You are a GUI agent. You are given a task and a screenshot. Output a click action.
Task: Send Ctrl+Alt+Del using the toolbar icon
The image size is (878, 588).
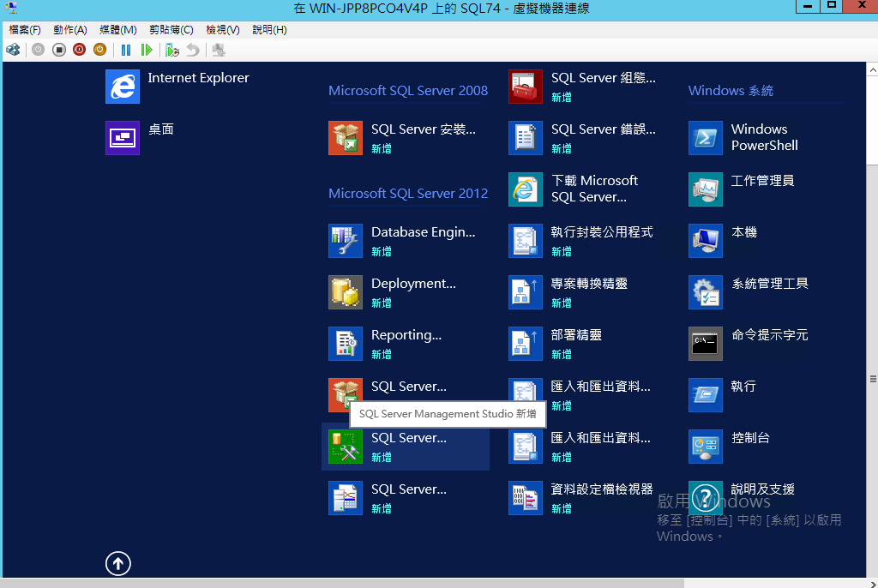pyautogui.click(x=13, y=50)
